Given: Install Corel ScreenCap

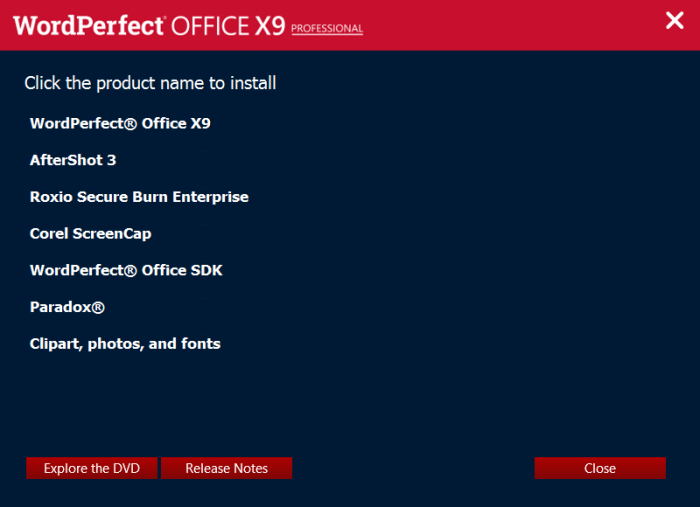Looking at the screenshot, I should 90,233.
